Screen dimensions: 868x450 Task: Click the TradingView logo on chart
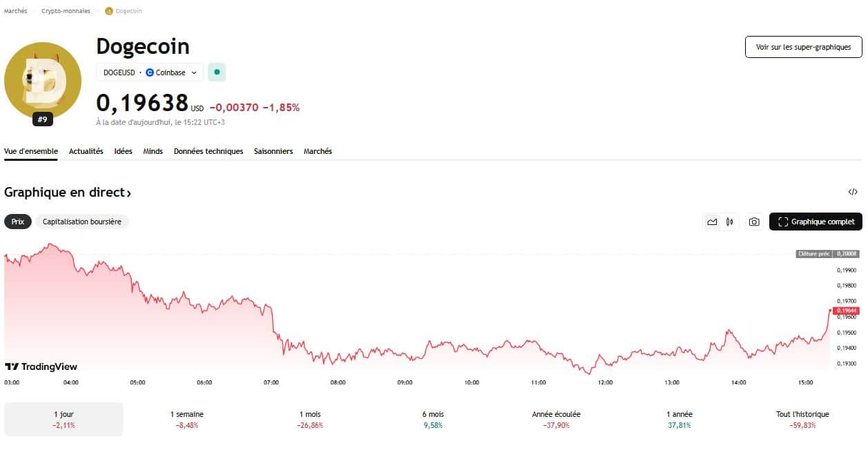point(41,366)
